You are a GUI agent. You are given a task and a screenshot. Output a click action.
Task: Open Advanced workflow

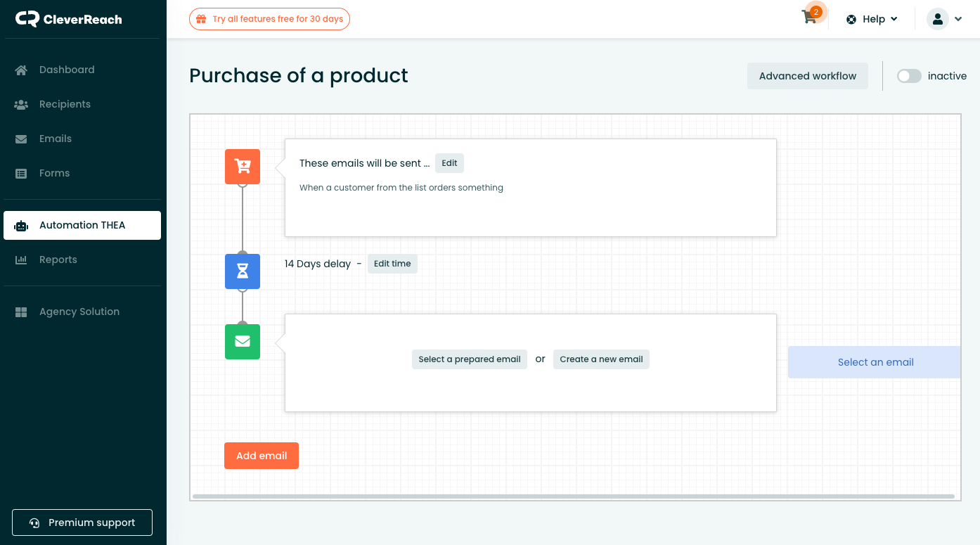pyautogui.click(x=807, y=75)
